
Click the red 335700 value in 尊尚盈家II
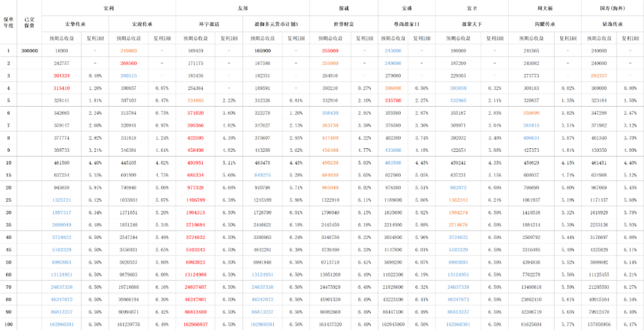tap(393, 101)
